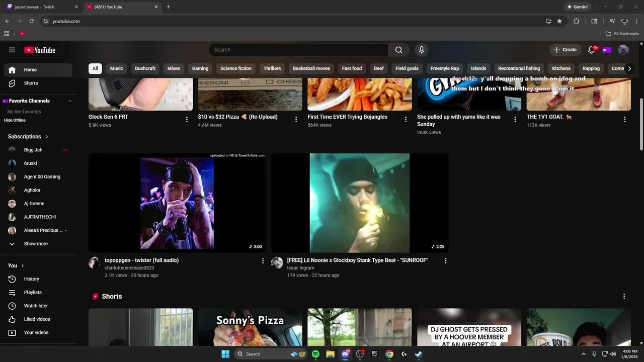Open 6ruski channel subscription
The height and width of the screenshot is (362, 644).
coord(38,163)
